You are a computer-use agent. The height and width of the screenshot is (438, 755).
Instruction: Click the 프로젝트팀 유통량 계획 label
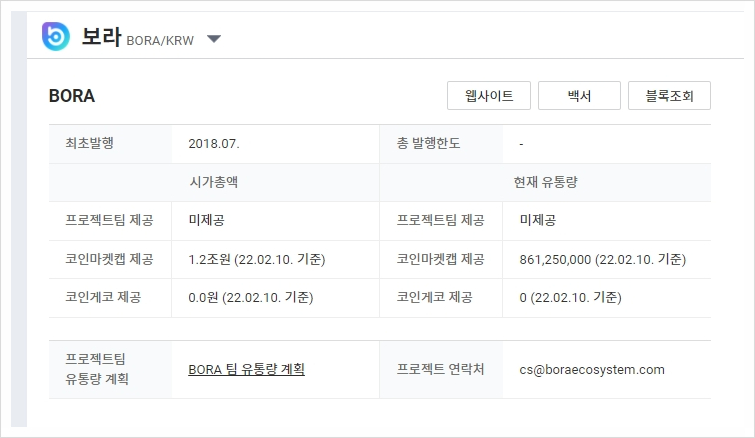[97, 369]
